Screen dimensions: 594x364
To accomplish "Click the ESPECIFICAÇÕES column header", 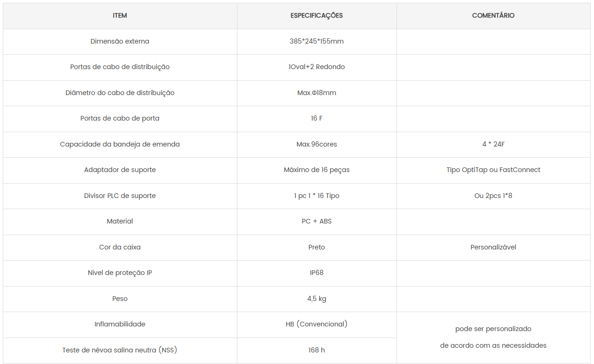I will click(x=317, y=16).
